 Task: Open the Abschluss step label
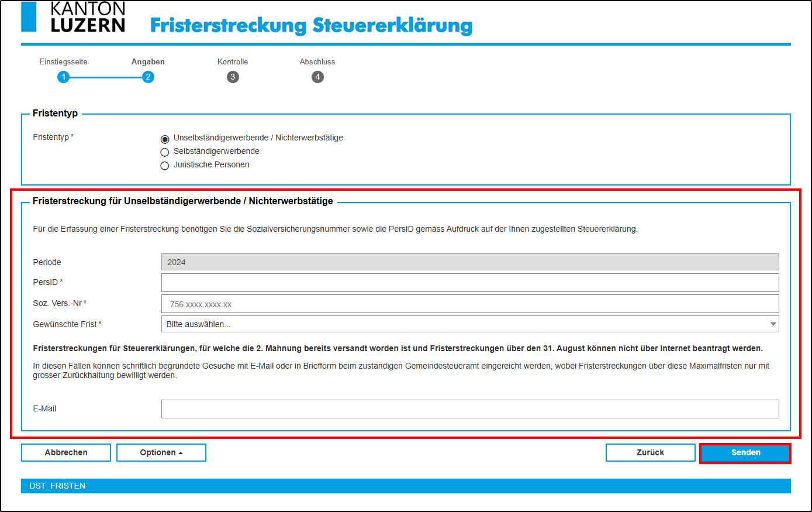pos(317,61)
